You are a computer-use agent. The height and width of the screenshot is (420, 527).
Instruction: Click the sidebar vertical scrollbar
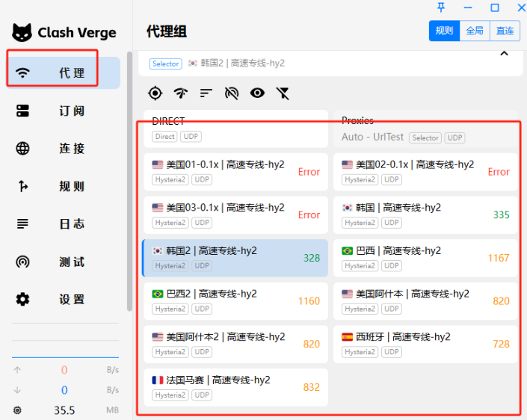coord(130,179)
